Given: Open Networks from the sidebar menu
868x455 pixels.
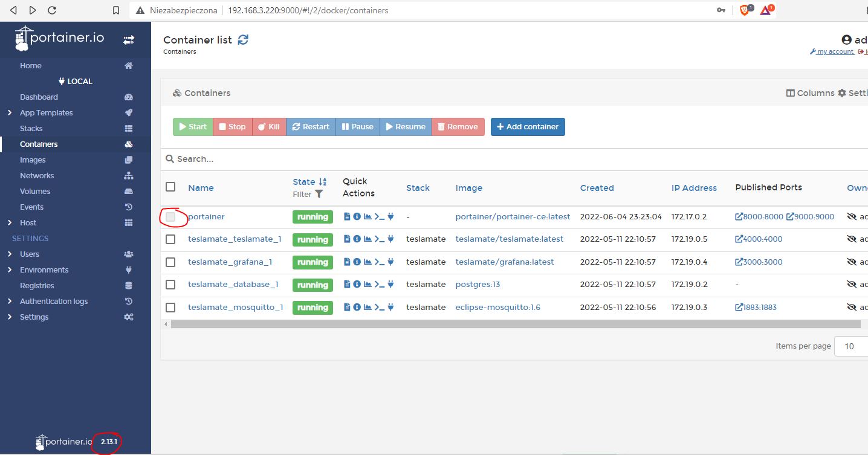Looking at the screenshot, I should 36,175.
